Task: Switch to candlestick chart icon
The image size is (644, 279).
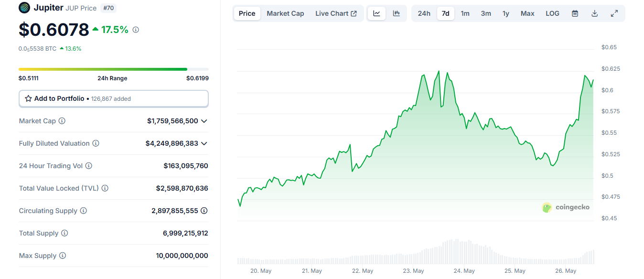Action: 396,13
